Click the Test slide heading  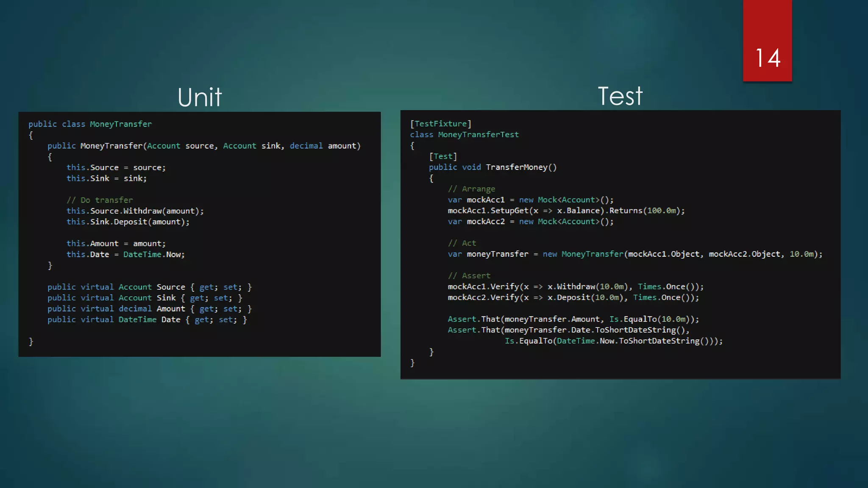[620, 96]
